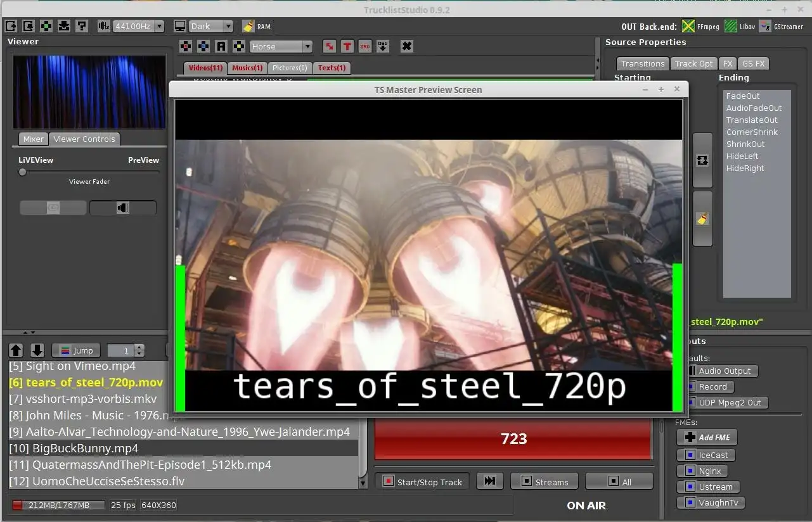
Task: Select the Libav output backend icon
Action: (731, 26)
